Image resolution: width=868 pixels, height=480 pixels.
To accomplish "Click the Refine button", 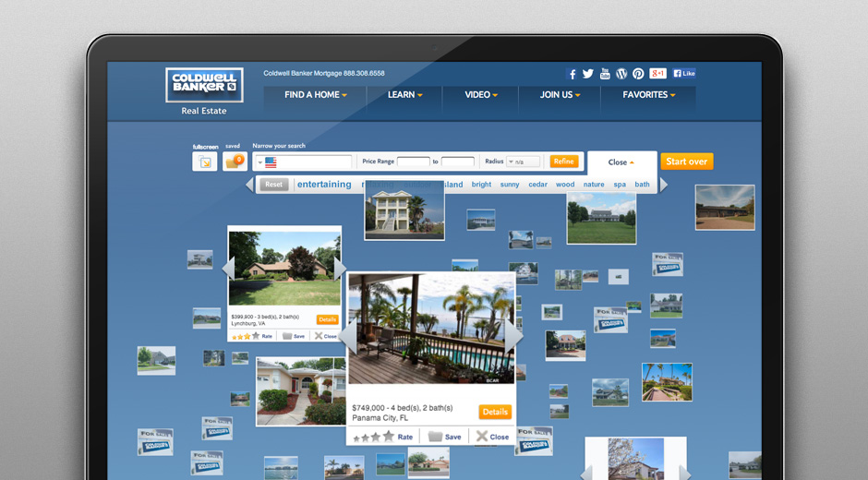I will (x=564, y=162).
